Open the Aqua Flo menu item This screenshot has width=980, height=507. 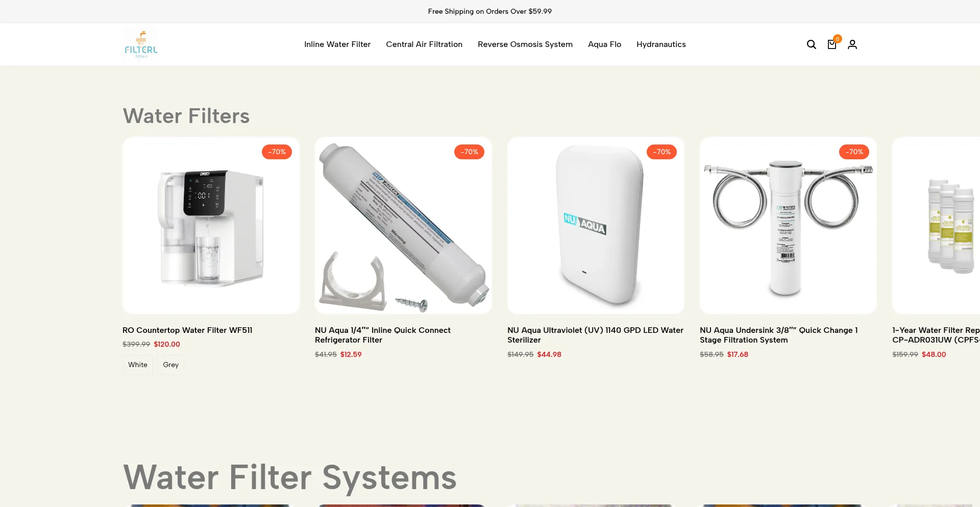pyautogui.click(x=604, y=44)
